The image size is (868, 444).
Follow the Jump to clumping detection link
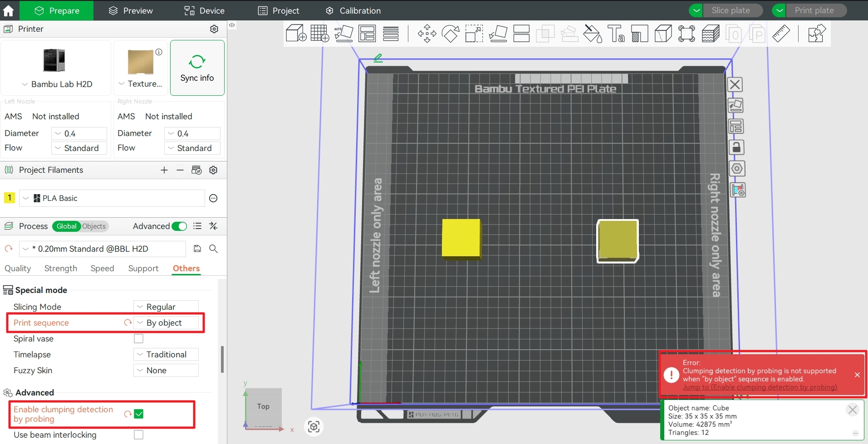760,387
